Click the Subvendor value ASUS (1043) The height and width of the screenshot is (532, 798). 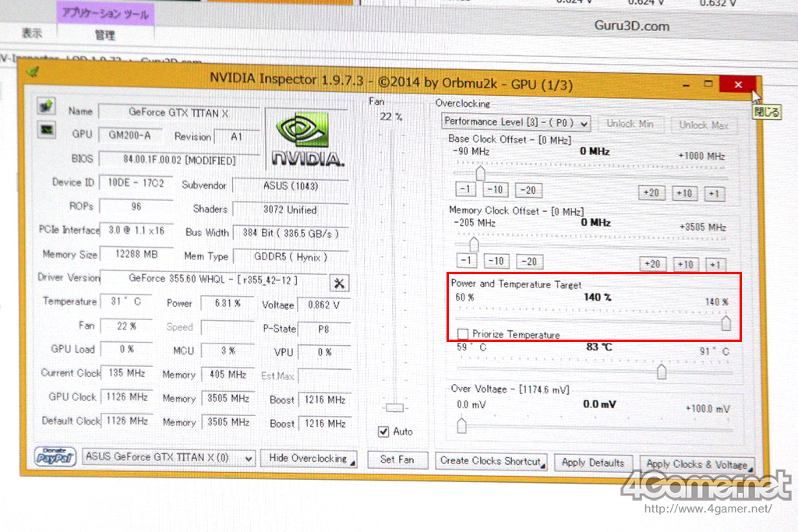tap(290, 186)
